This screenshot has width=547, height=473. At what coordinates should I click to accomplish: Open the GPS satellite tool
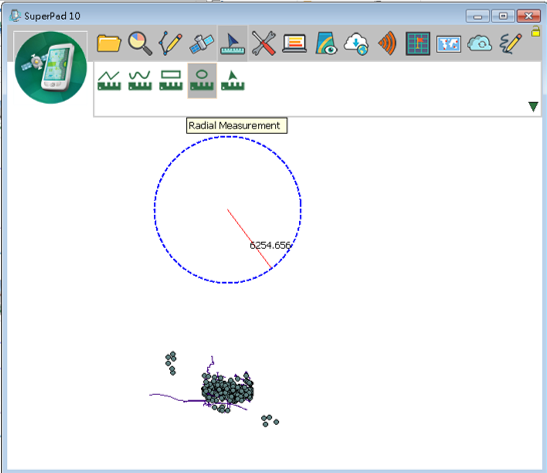pyautogui.click(x=201, y=44)
